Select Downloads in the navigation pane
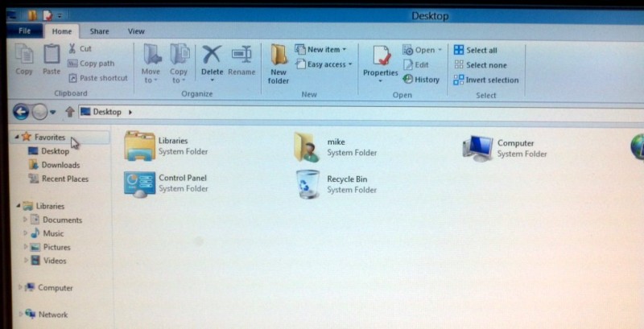Image resolution: width=644 pixels, height=329 pixels. [x=60, y=165]
